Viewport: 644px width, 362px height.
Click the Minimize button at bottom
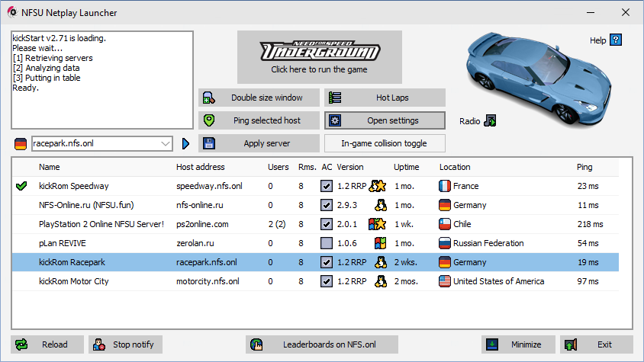518,344
